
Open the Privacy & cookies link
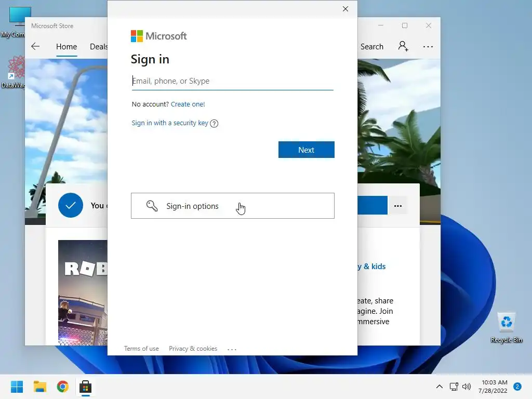click(x=193, y=349)
